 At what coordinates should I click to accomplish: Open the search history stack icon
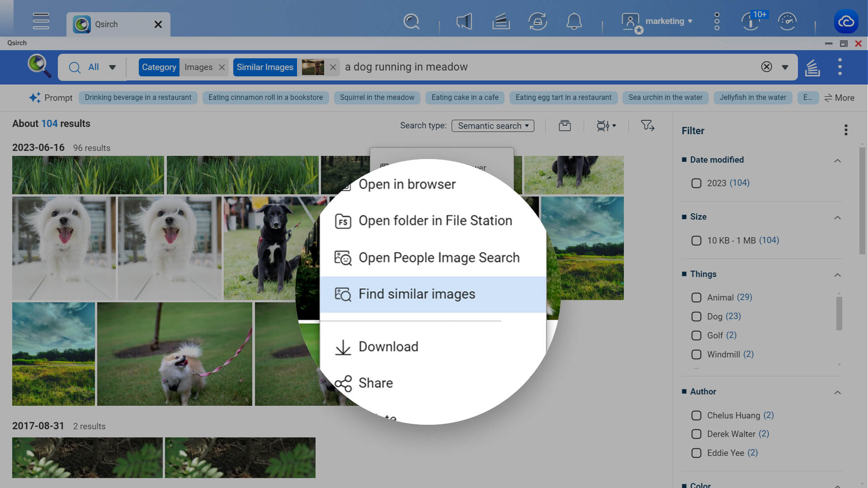pos(812,67)
